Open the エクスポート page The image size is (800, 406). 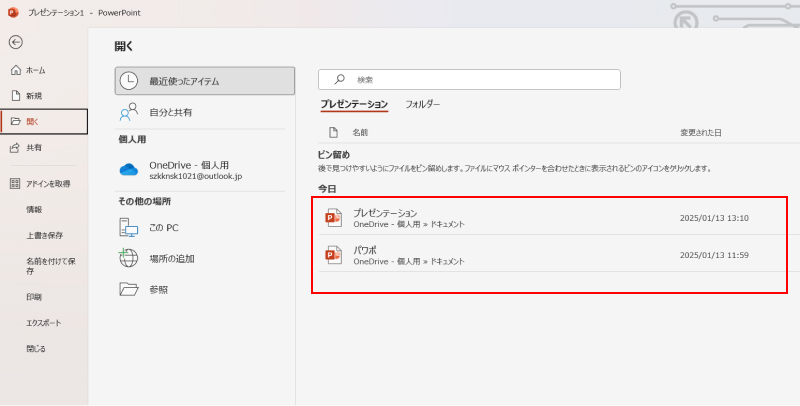(x=43, y=323)
